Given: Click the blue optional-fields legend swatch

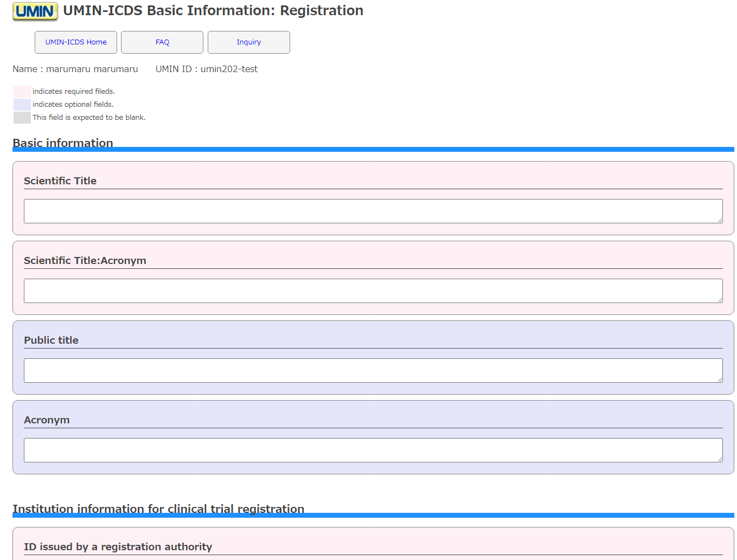Looking at the screenshot, I should click(22, 105).
